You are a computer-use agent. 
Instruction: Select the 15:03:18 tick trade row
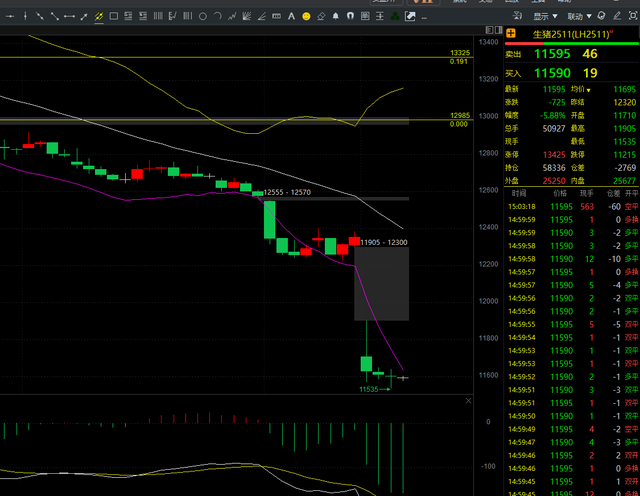pyautogui.click(x=572, y=207)
